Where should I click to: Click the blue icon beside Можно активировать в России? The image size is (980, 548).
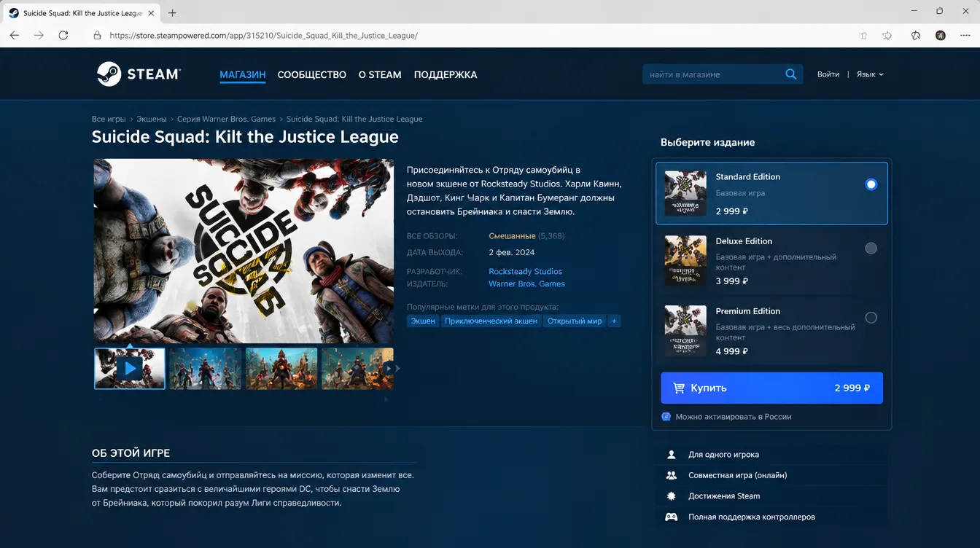pos(666,417)
